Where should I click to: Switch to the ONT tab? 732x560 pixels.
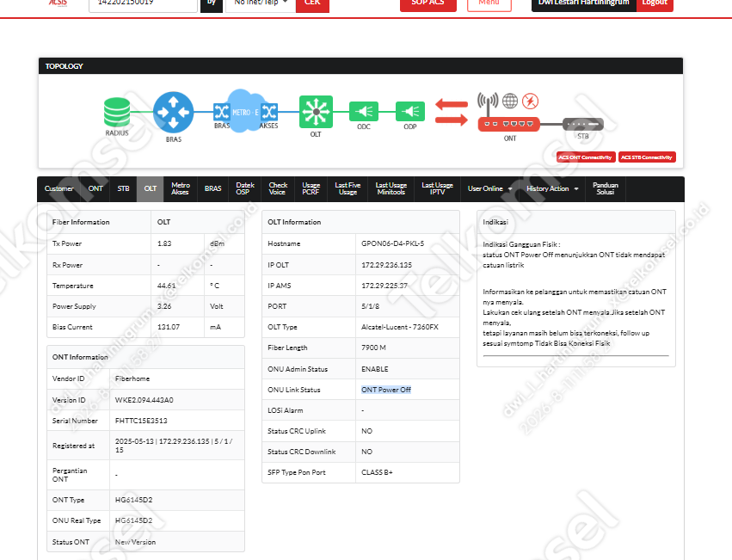pyautogui.click(x=95, y=188)
